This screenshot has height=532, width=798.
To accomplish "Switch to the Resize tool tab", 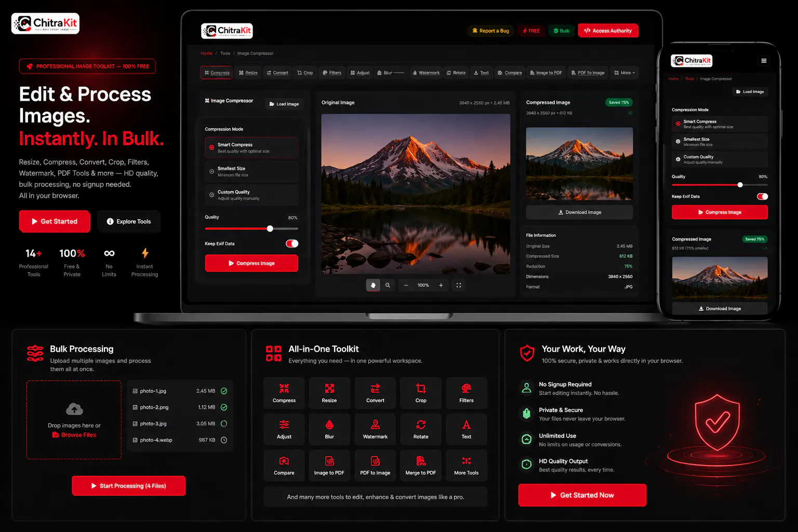I will 248,73.
